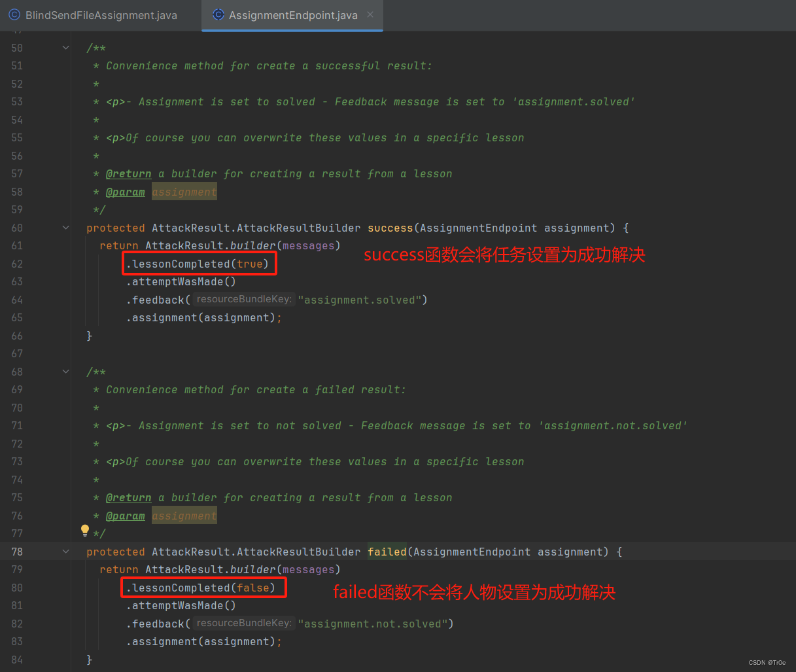
Task: Click the messages argument on line 79
Action: 309,569
